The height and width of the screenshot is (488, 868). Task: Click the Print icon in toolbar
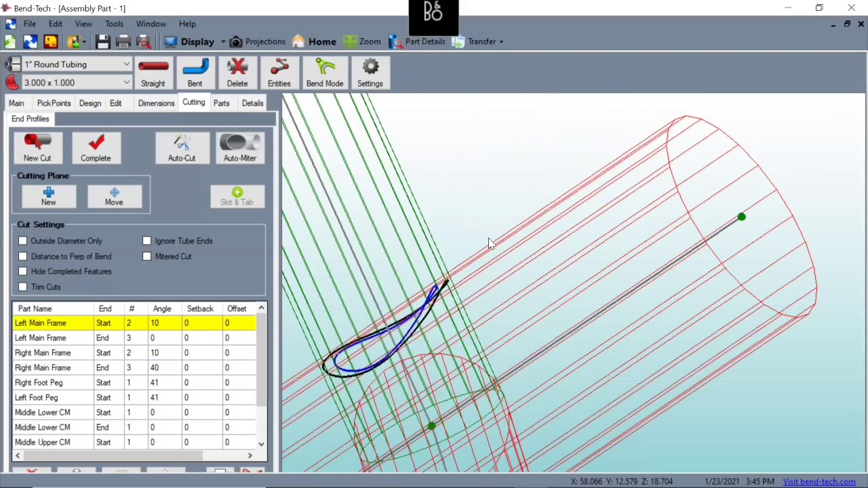pos(123,41)
